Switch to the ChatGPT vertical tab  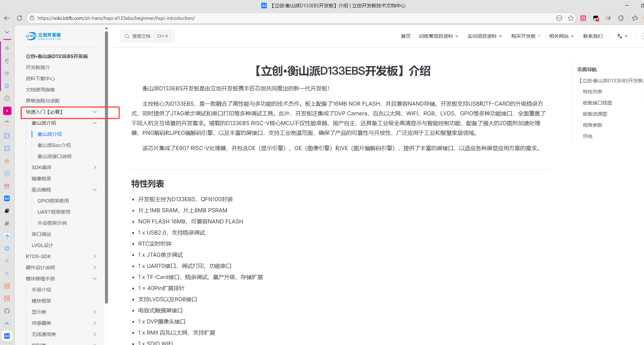(x=7, y=48)
